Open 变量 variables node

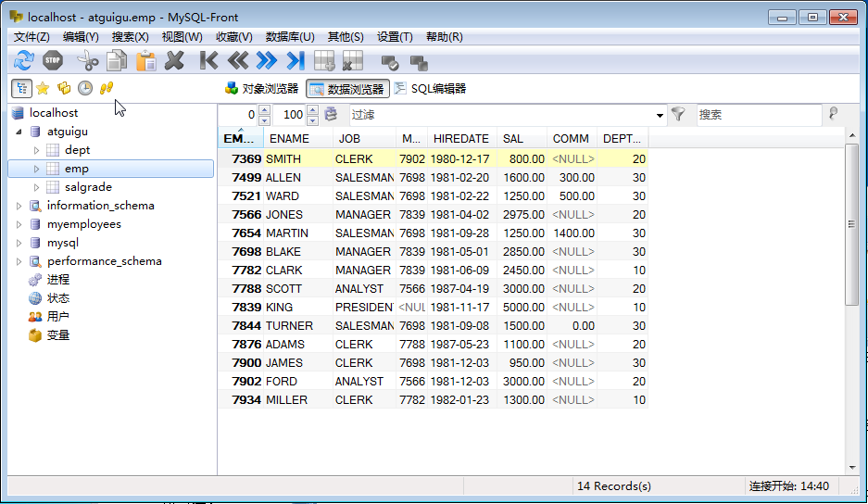coord(58,335)
